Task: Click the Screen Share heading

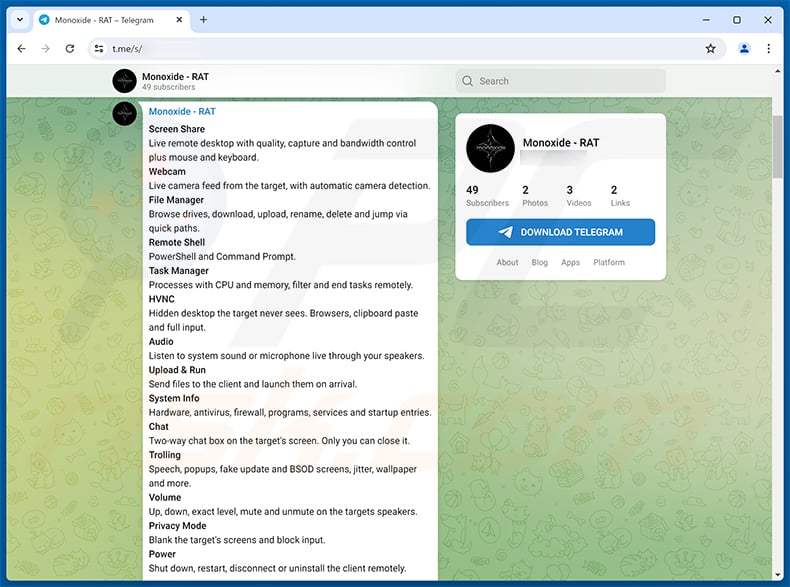Action: [x=176, y=129]
